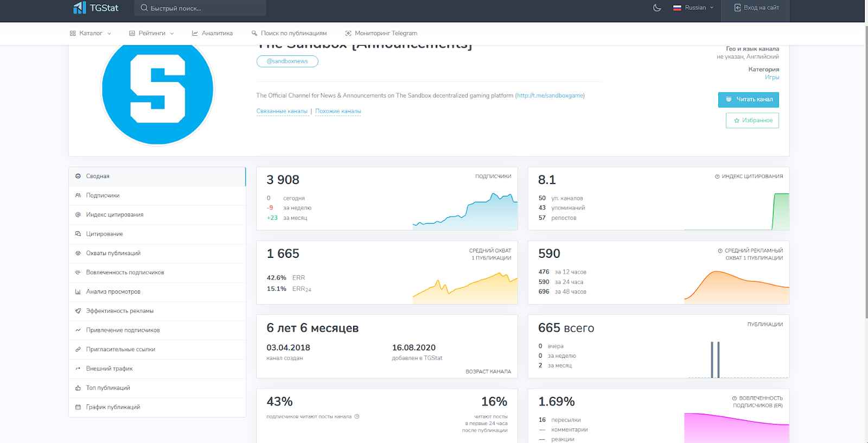Open 'Связанные каналы' link
This screenshot has width=868, height=443.
tap(282, 111)
